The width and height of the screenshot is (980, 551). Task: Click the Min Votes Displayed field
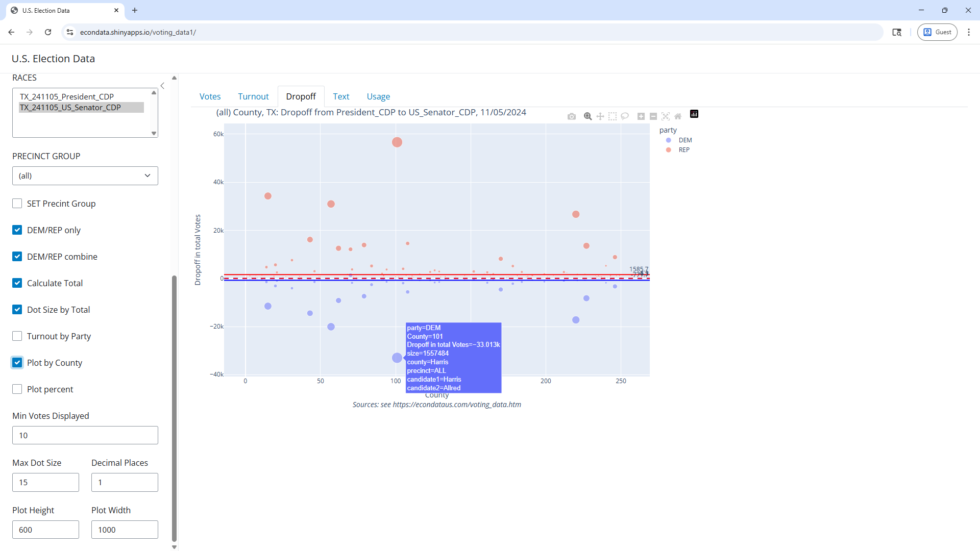click(x=85, y=435)
